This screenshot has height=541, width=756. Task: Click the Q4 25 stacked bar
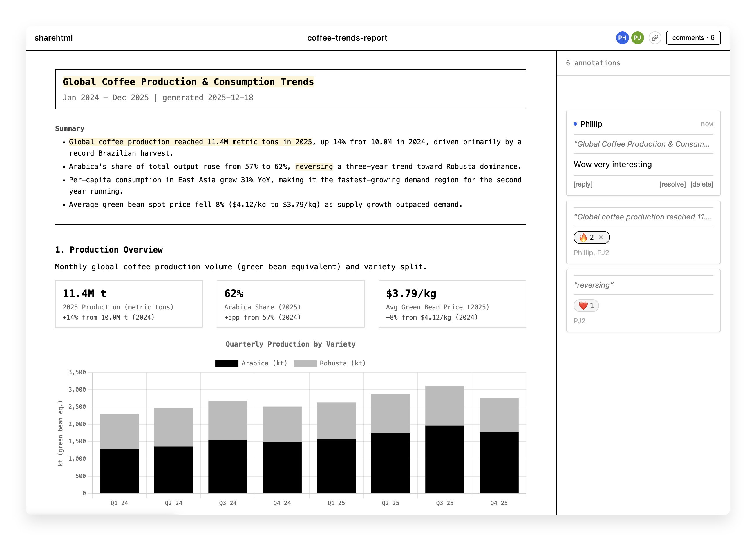coord(499,446)
